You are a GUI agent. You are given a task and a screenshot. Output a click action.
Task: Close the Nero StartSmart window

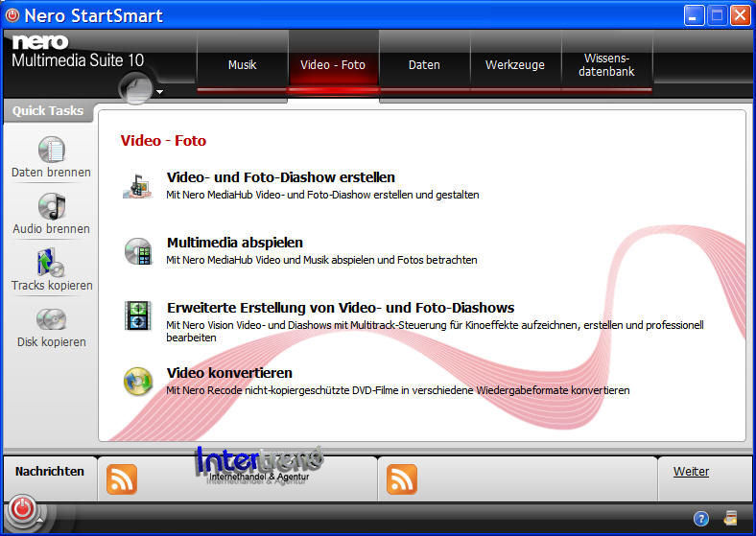point(740,16)
